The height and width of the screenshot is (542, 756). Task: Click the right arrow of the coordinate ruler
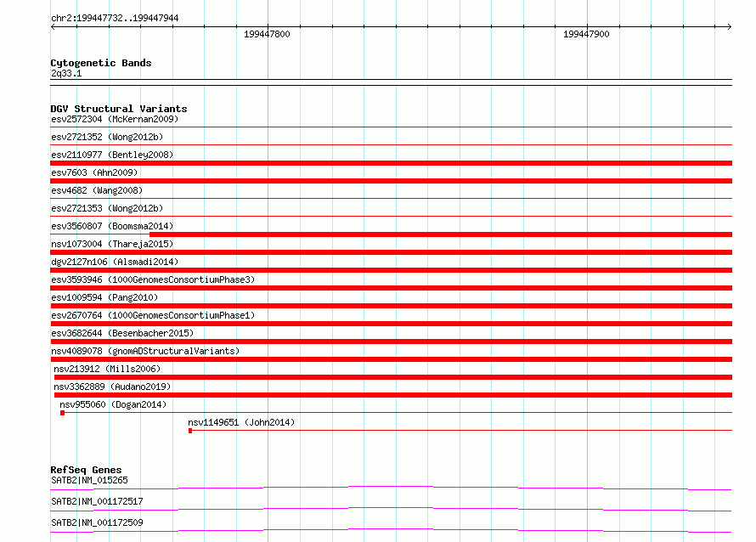730,26
